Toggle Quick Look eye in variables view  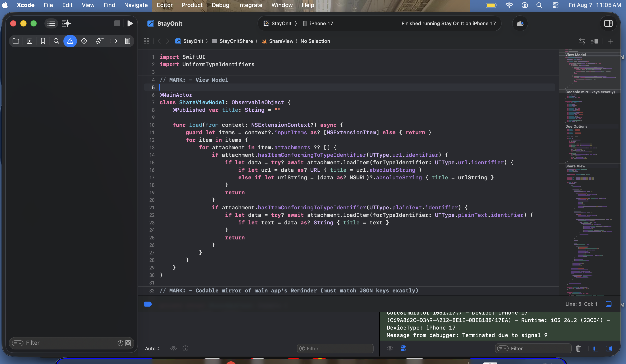coord(173,348)
